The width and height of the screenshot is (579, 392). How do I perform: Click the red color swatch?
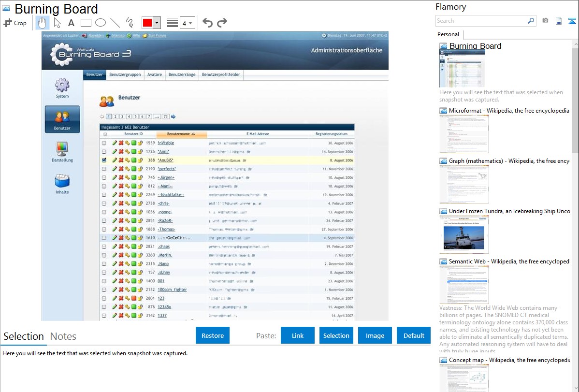[147, 23]
